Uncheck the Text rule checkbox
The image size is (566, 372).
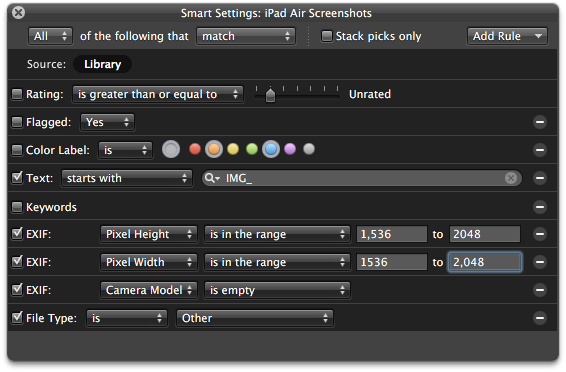pos(17,178)
